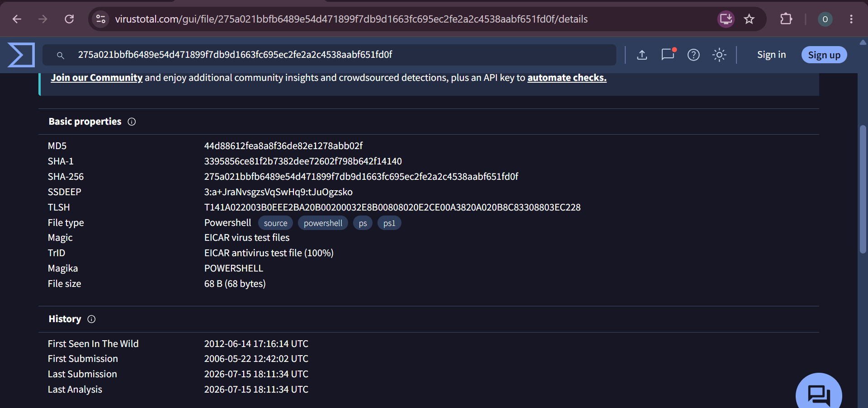This screenshot has width=868, height=408.
Task: Click the Basic properties heading
Action: [85, 122]
